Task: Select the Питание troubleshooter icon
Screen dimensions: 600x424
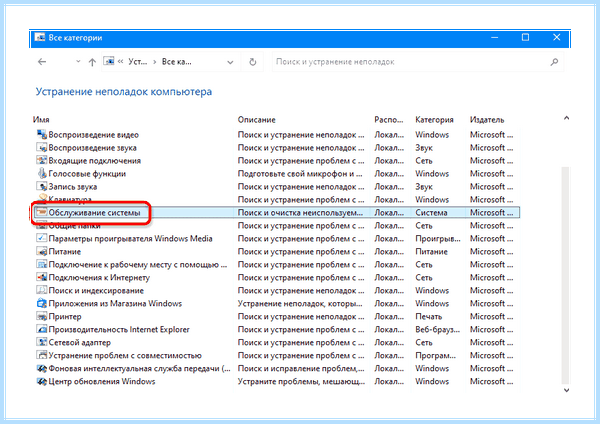Action: pos(41,251)
